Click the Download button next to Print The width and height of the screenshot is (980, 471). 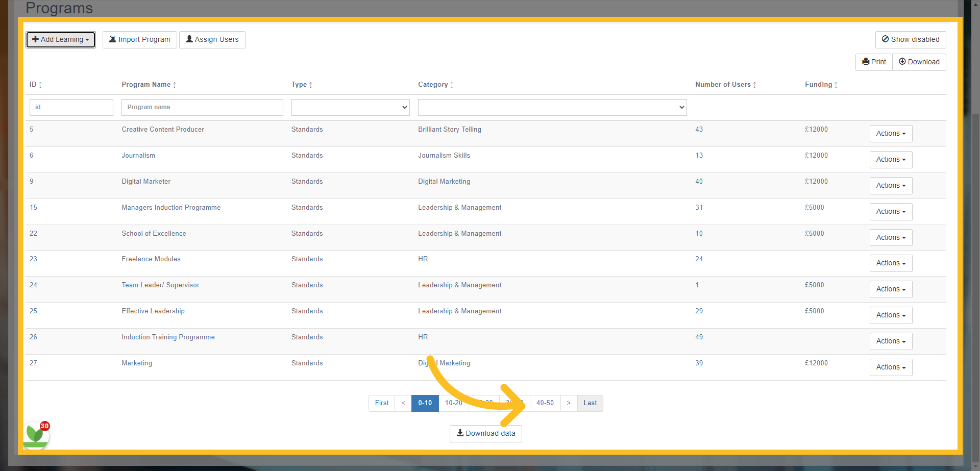919,62
